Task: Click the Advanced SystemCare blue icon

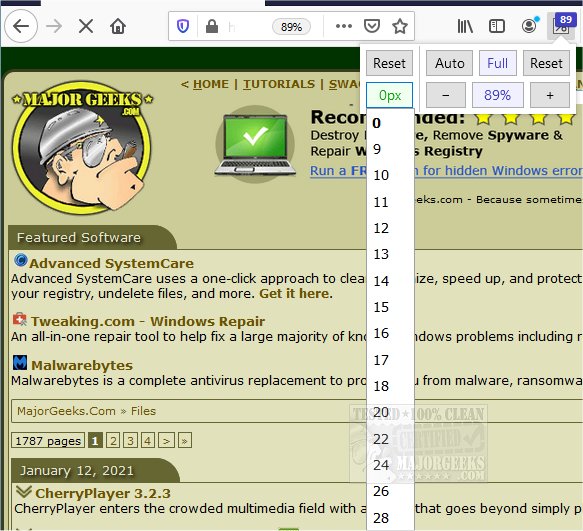Action: [20, 260]
